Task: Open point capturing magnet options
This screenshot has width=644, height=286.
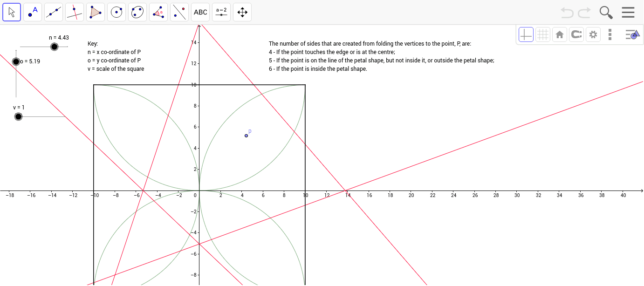Action: point(576,34)
